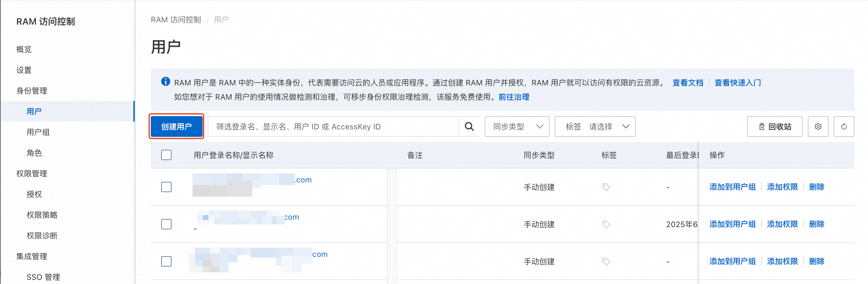Open the 同步类型 dropdown filter
868x284 pixels.
517,126
